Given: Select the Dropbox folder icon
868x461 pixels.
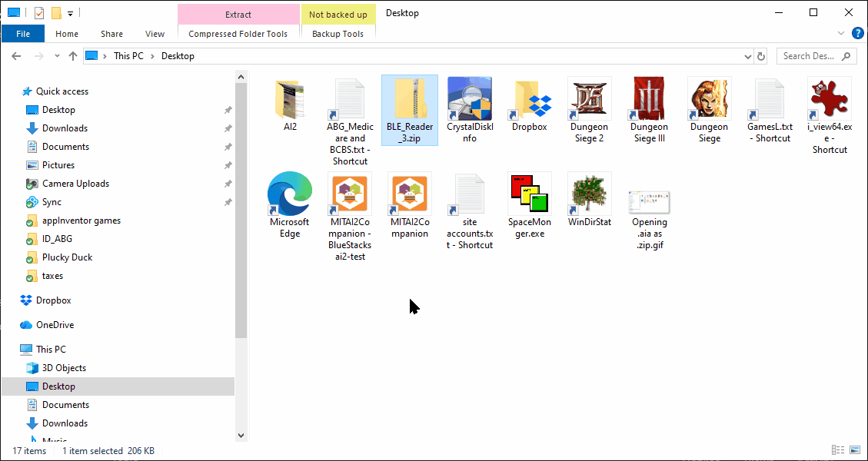Looking at the screenshot, I should [530, 98].
